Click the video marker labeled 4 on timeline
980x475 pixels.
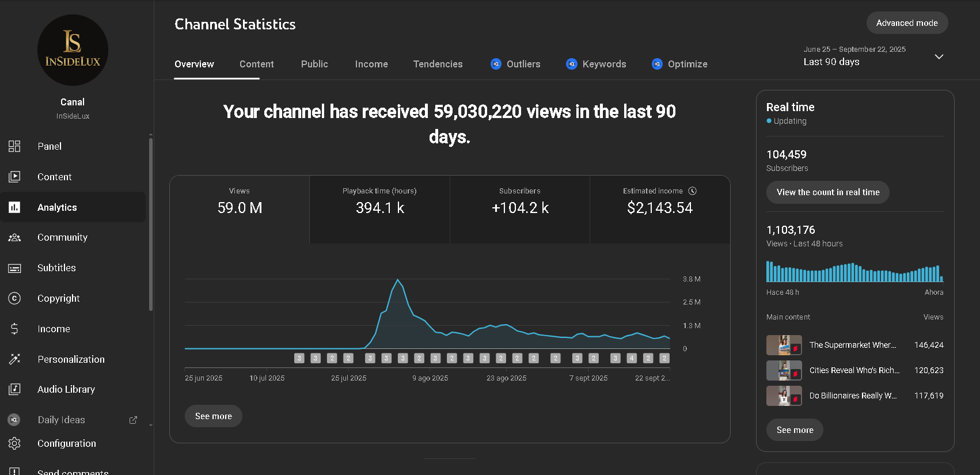coord(632,358)
